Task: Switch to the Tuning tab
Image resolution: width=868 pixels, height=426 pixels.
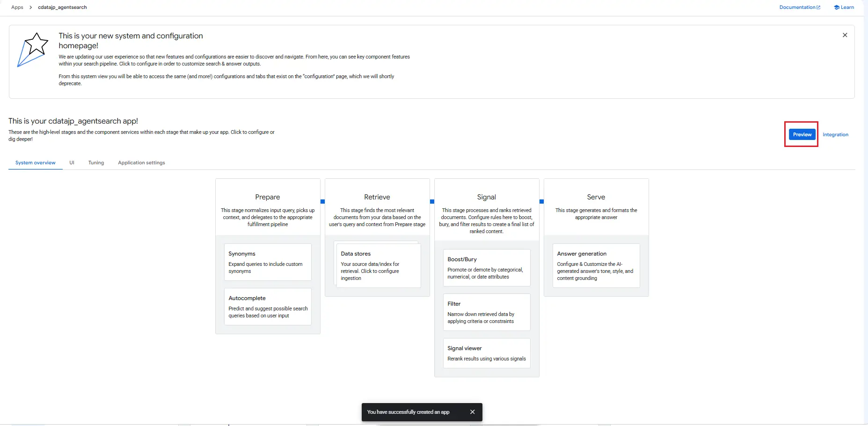Action: click(x=96, y=163)
